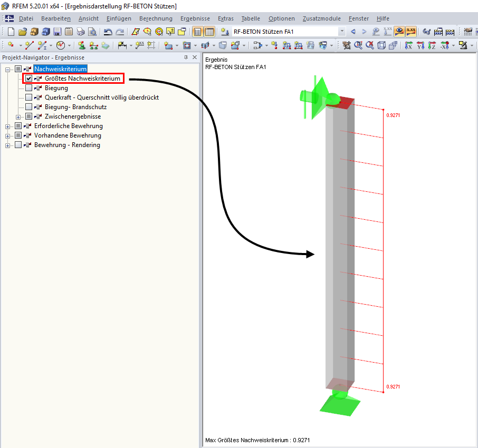The width and height of the screenshot is (478, 448).
Task: Select the new member tool
Action: 42,45
